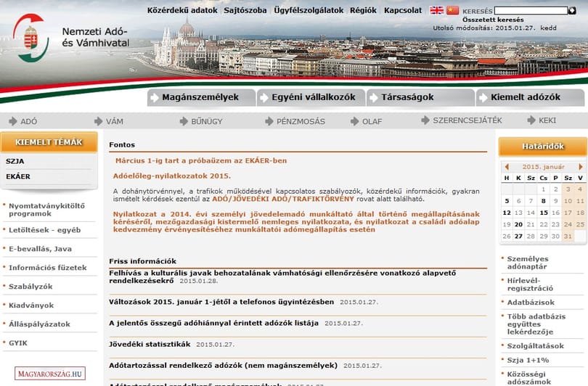This screenshot has width=588, height=386.
Task: Select the Egyéni vállalkozók tab
Action: coord(311,97)
